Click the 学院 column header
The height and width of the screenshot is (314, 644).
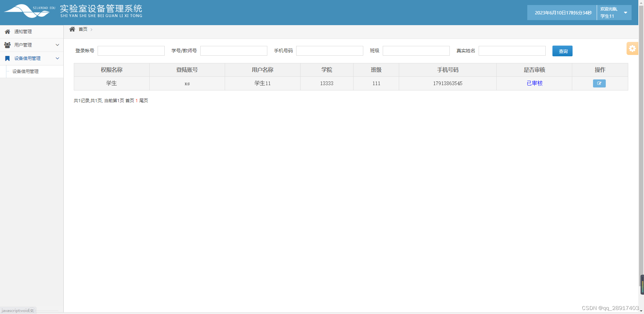(x=327, y=70)
